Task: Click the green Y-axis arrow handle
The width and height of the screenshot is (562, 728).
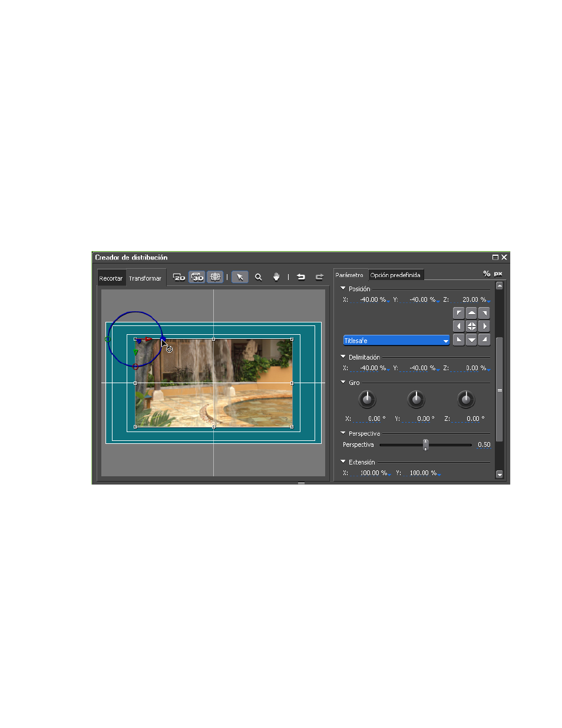Action: point(135,353)
